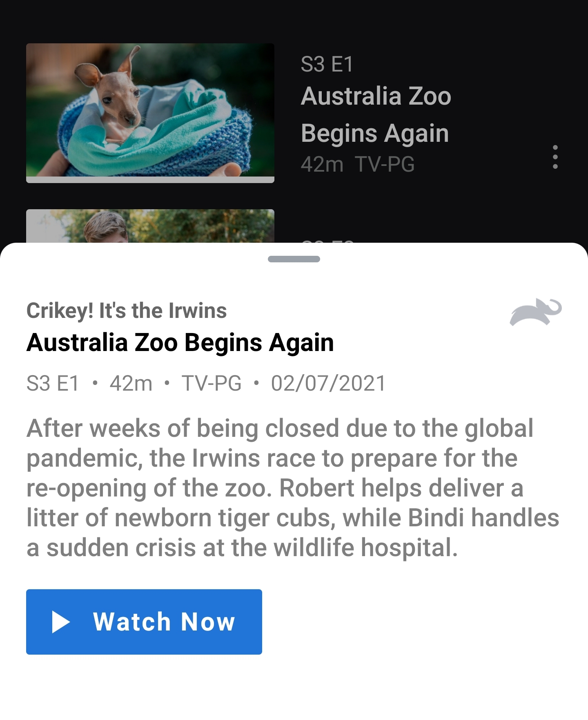Click the play triangle in Watch Now
588x720 pixels.
pos(61,622)
